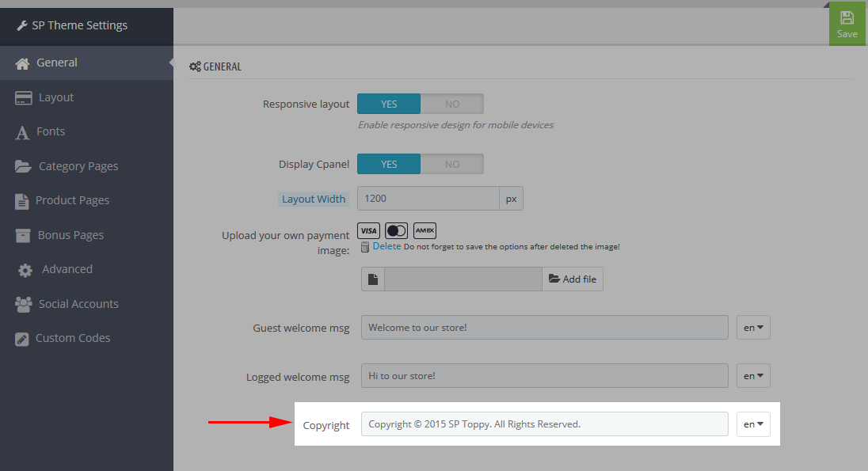Focus the Guest welcome msg field
The image size is (868, 471).
(x=545, y=328)
